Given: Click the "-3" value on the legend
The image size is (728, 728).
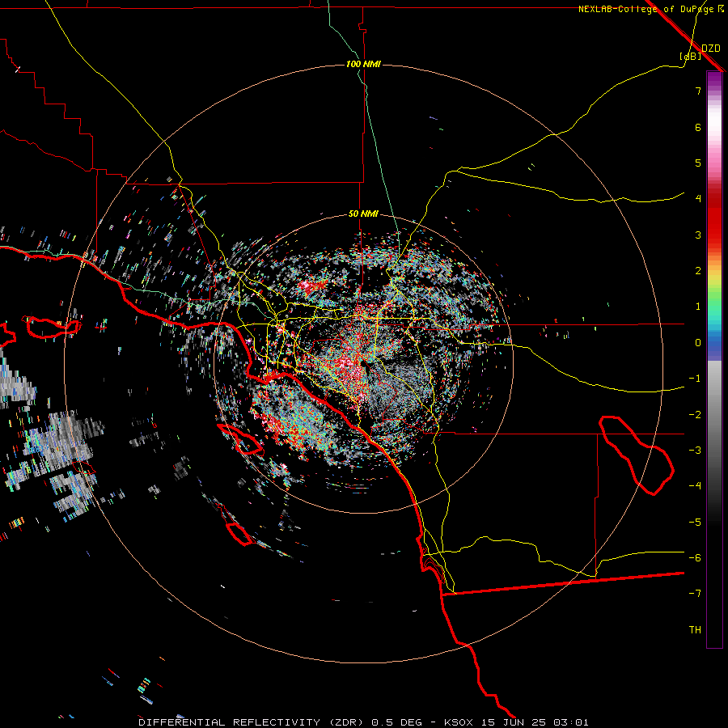Looking at the screenshot, I should 695,450.
